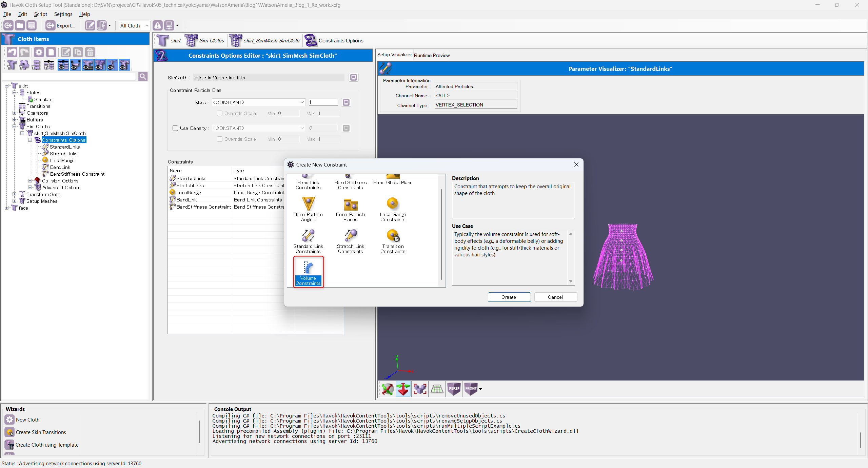Select the Volume Constraints icon in dialog
Image resolution: width=868 pixels, height=468 pixels.
click(x=308, y=272)
